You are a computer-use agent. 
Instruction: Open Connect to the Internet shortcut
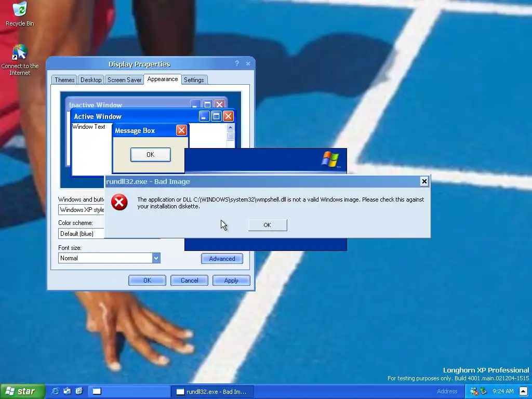pos(20,60)
